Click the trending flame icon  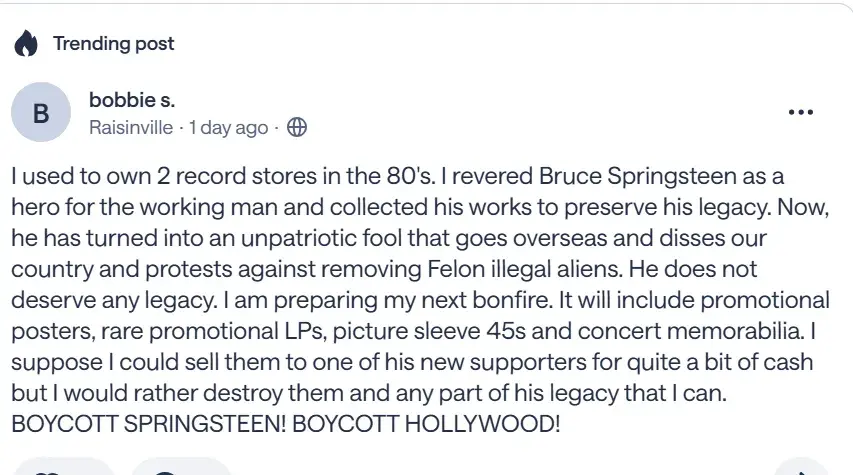26,44
